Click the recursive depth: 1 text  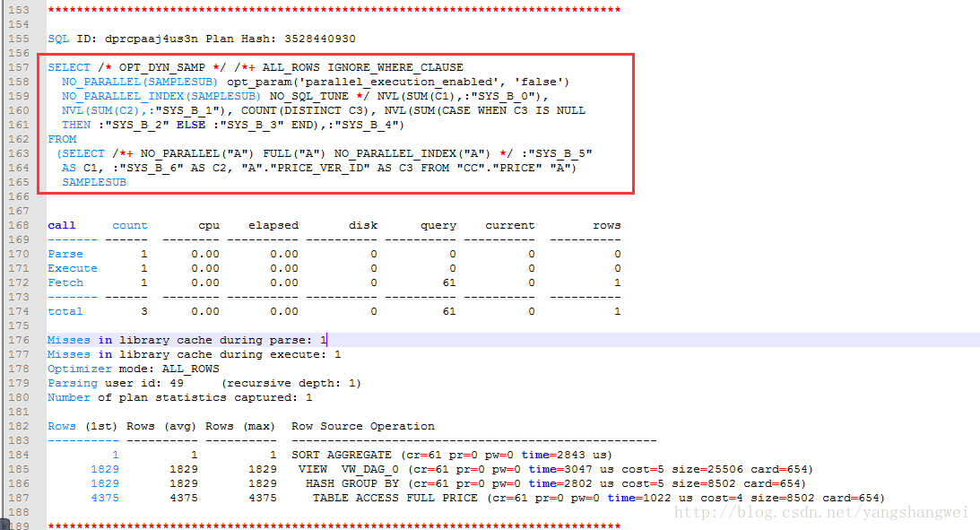291,384
